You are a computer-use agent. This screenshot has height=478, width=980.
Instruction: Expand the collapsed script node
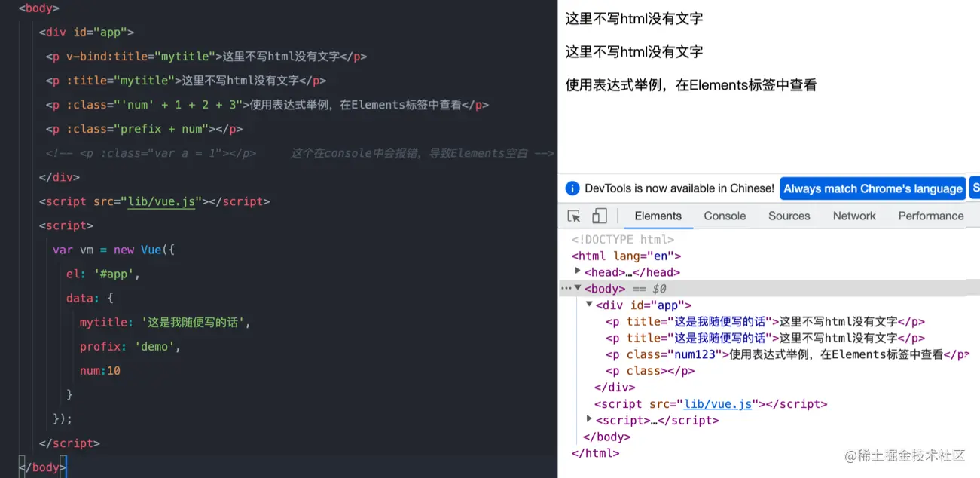pos(589,418)
